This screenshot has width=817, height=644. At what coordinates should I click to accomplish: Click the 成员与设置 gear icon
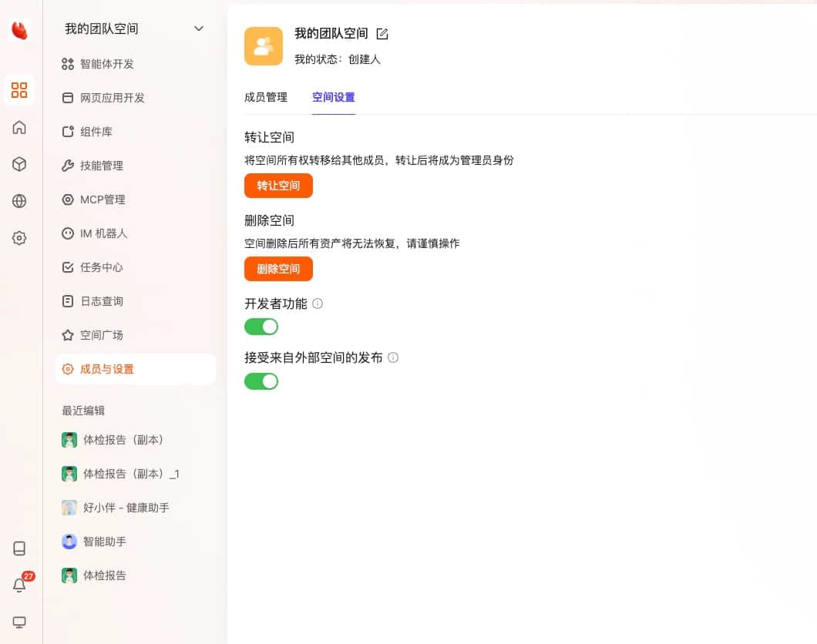tap(68, 369)
